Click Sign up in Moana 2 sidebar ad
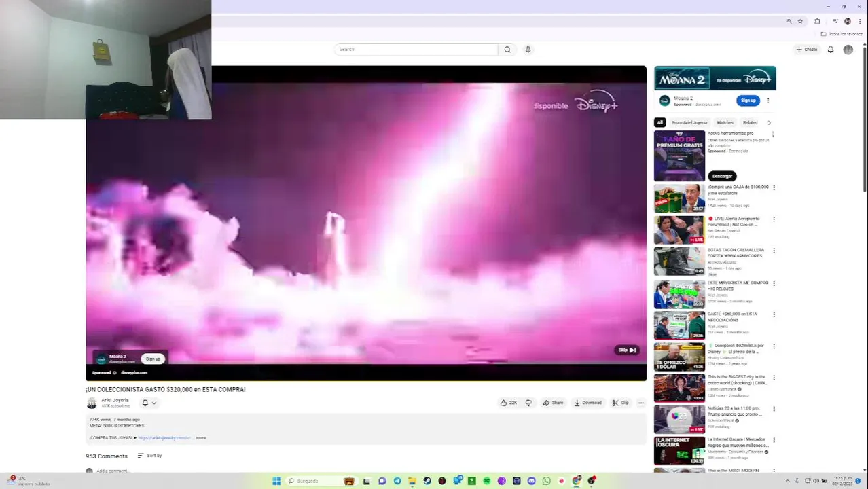 pyautogui.click(x=748, y=101)
